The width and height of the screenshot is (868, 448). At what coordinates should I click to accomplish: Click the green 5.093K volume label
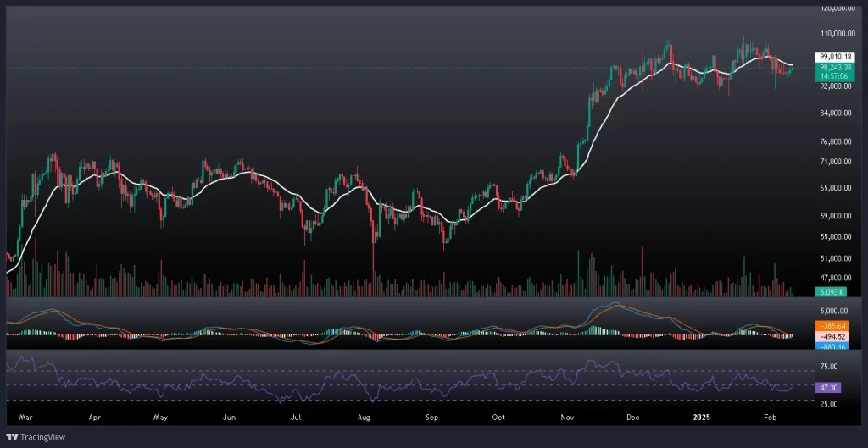(826, 292)
